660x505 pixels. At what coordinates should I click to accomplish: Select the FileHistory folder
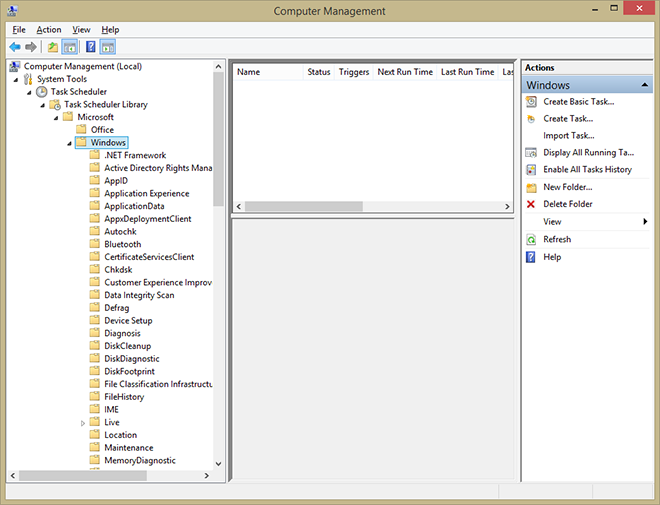point(124,397)
